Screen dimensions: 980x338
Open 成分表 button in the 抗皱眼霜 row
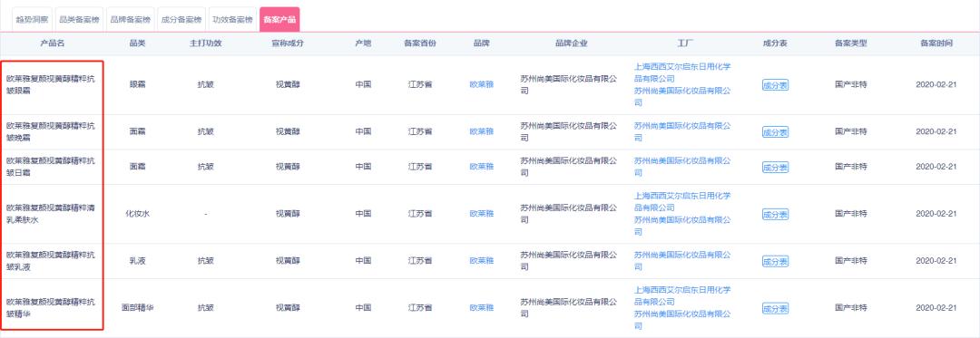pyautogui.click(x=775, y=85)
